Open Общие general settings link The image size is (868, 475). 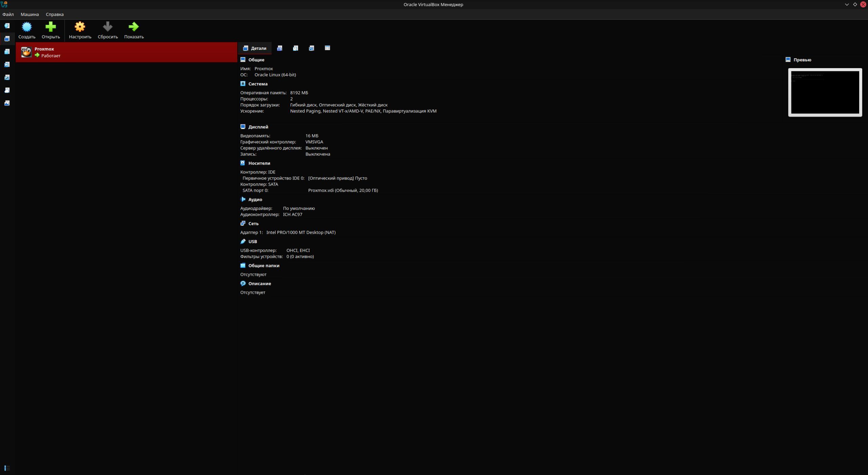click(256, 60)
